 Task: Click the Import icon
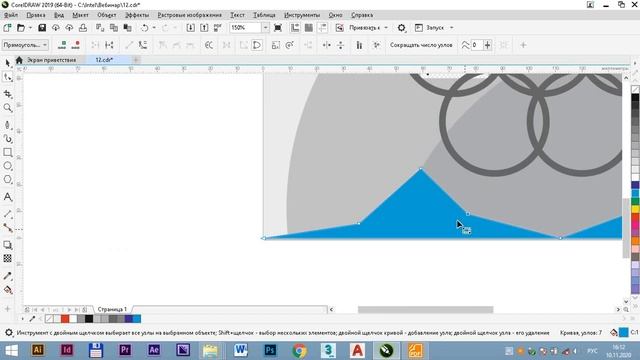pos(191,28)
